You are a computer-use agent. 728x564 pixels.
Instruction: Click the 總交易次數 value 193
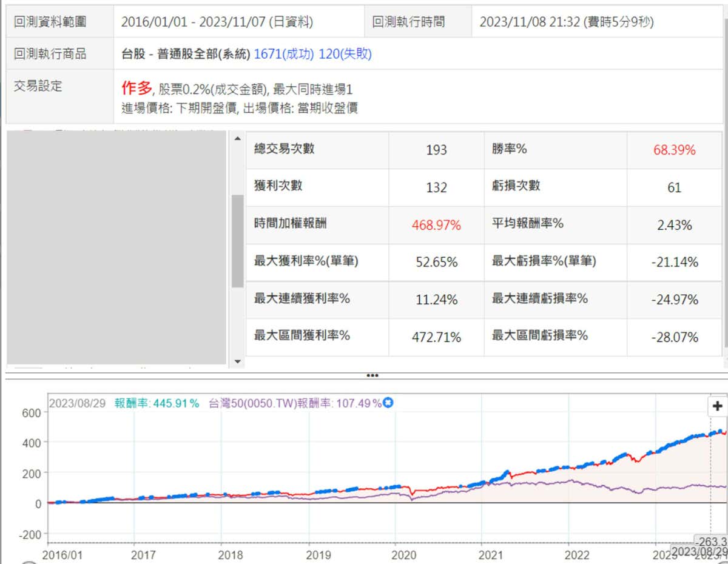pyautogui.click(x=436, y=150)
